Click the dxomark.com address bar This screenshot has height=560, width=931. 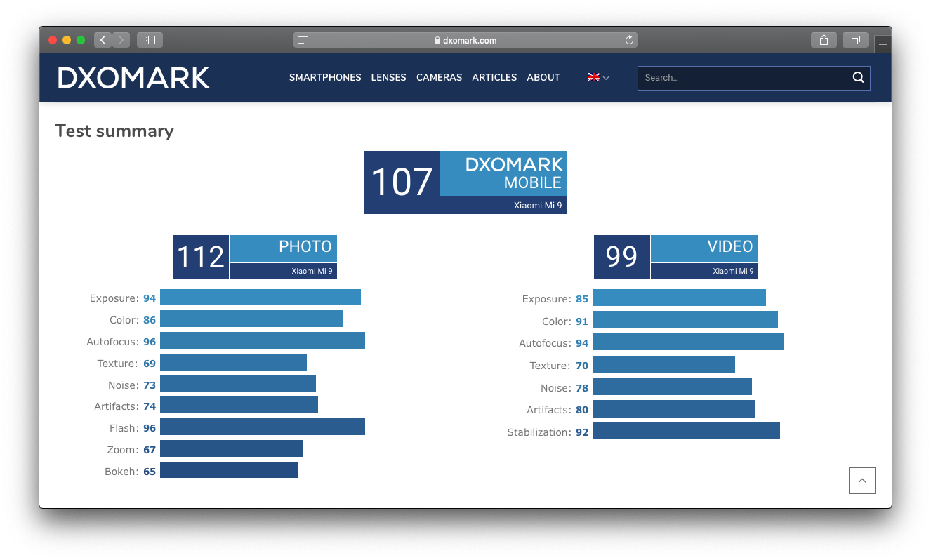[465, 40]
